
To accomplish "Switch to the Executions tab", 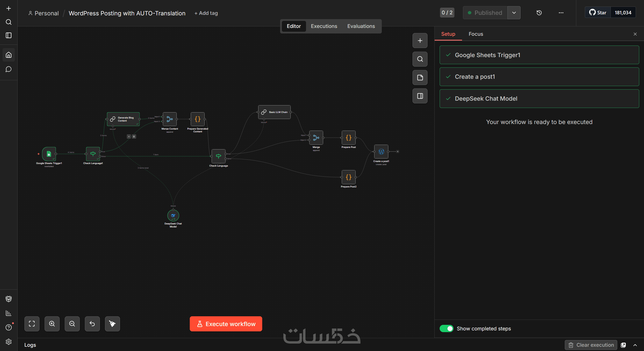I will click(324, 26).
